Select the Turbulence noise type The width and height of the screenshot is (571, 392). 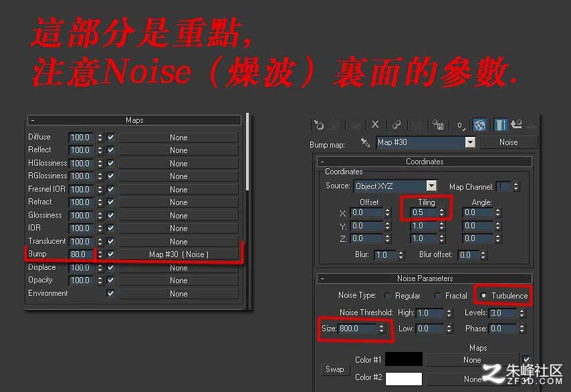click(483, 296)
